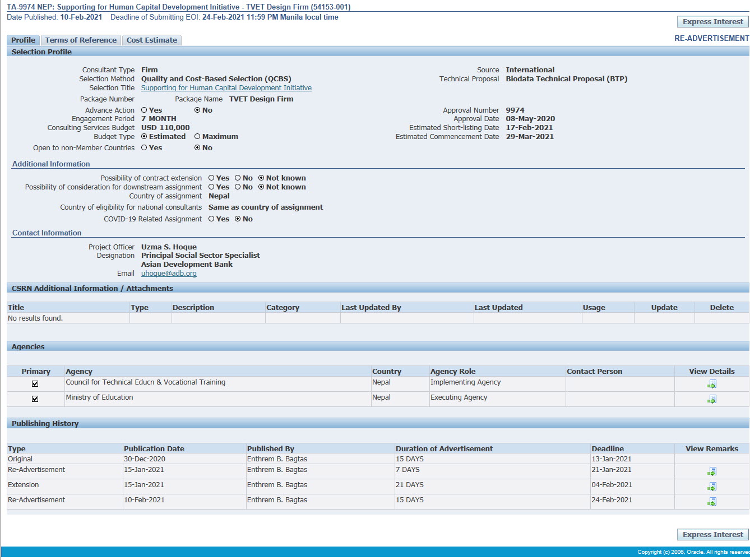This screenshot has height=560, width=750.
Task: Select Yes for Advance Action
Action: pos(144,110)
